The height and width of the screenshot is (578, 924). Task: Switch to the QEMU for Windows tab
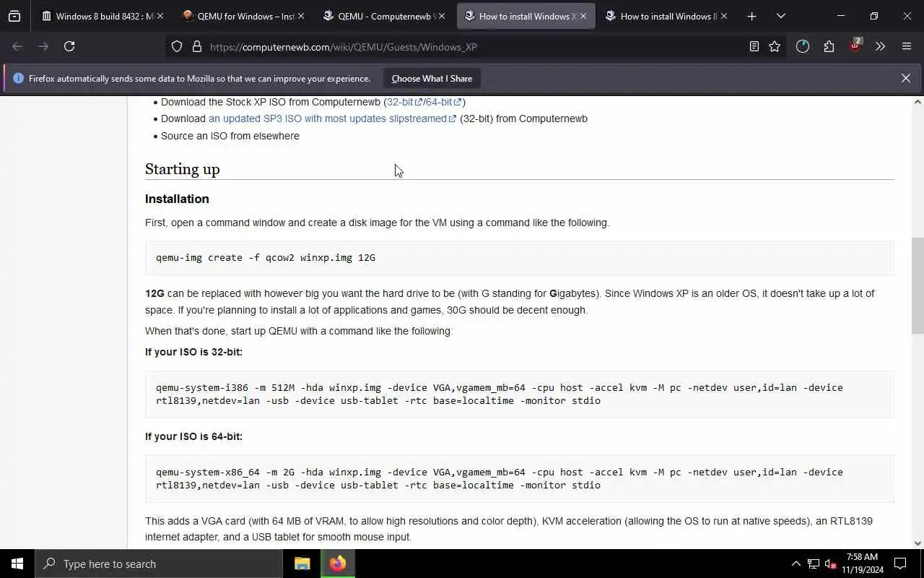pyautogui.click(x=244, y=16)
